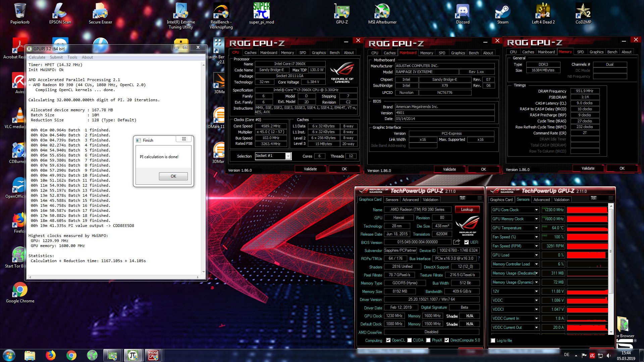This screenshot has width=644, height=362.
Task: Launch Secure Eraser from the desktop
Action: tap(100, 13)
